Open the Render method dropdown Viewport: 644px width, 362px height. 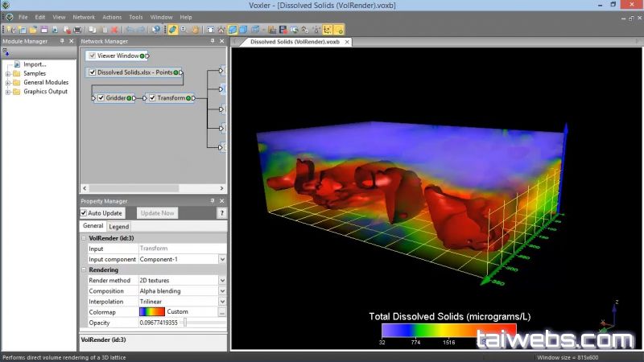point(222,280)
